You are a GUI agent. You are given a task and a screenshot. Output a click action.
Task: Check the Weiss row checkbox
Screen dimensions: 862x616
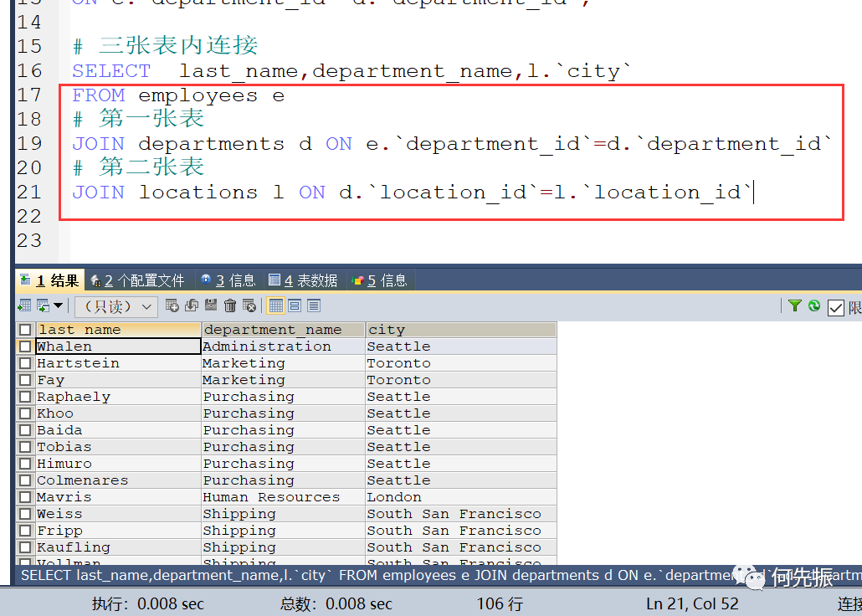(25, 514)
